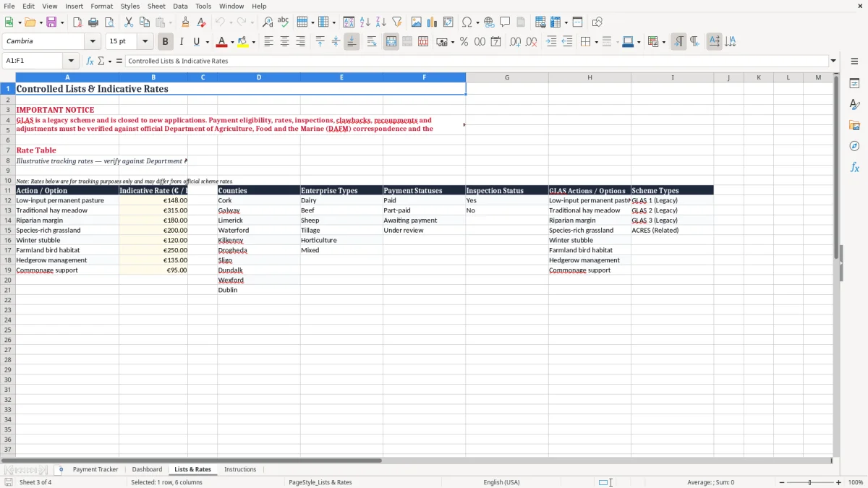Toggle Center Horizontally alignment
Viewport: 868px width, 488px height.
[x=284, y=42]
